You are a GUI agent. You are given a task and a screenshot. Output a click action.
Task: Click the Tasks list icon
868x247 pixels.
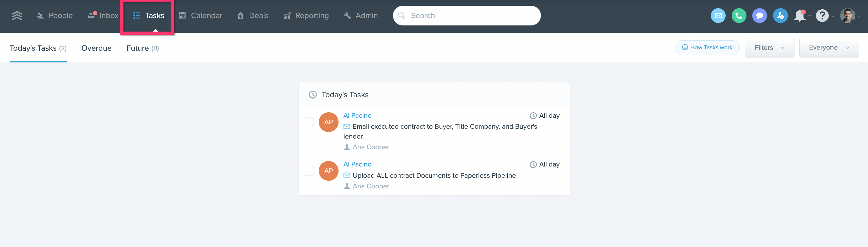click(x=136, y=16)
